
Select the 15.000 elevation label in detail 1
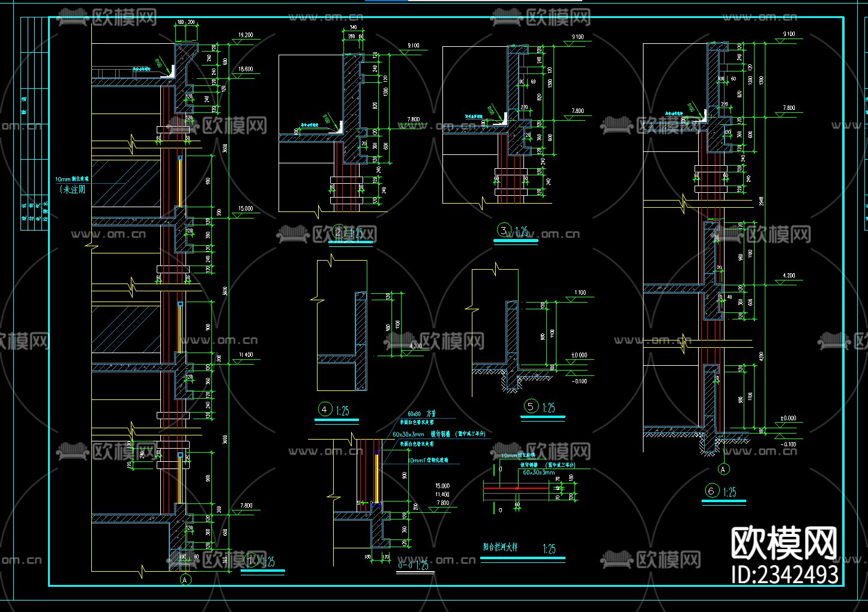(x=246, y=209)
